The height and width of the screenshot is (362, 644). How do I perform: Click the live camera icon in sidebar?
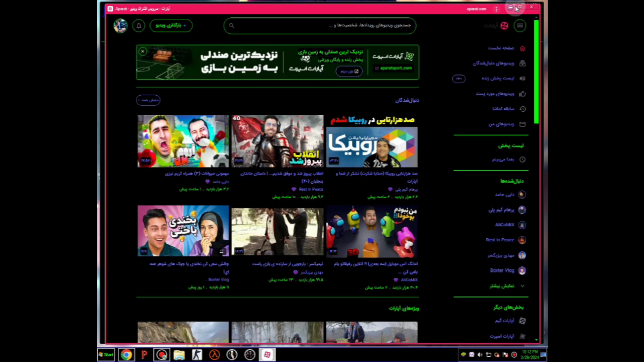[x=522, y=78]
